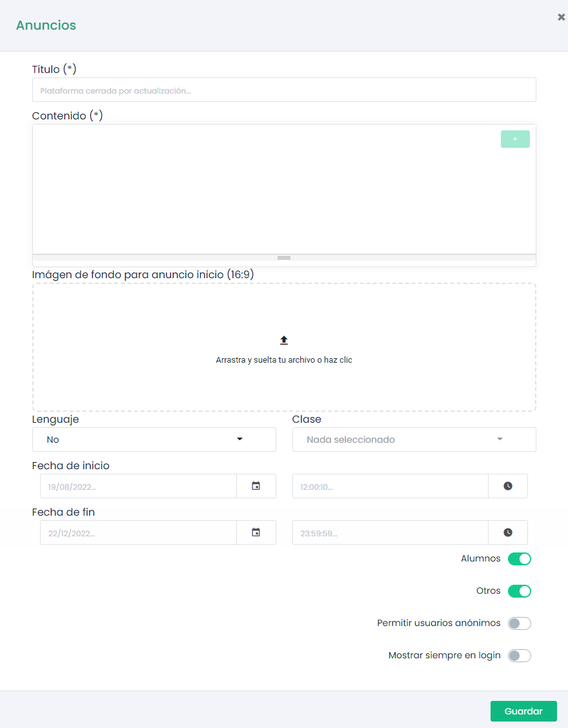The image size is (568, 728).
Task: Open the start date calendar picker
Action: point(256,486)
